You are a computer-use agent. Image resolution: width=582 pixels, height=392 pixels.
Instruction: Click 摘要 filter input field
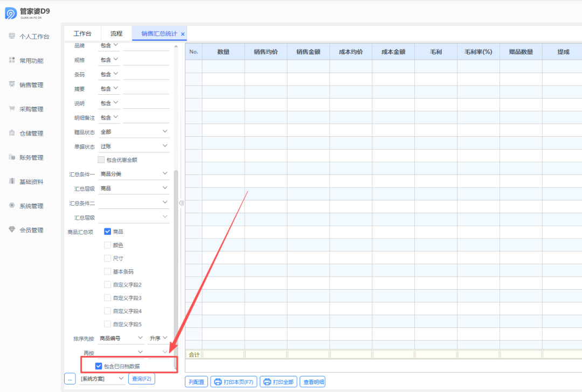pyautogui.click(x=146, y=89)
